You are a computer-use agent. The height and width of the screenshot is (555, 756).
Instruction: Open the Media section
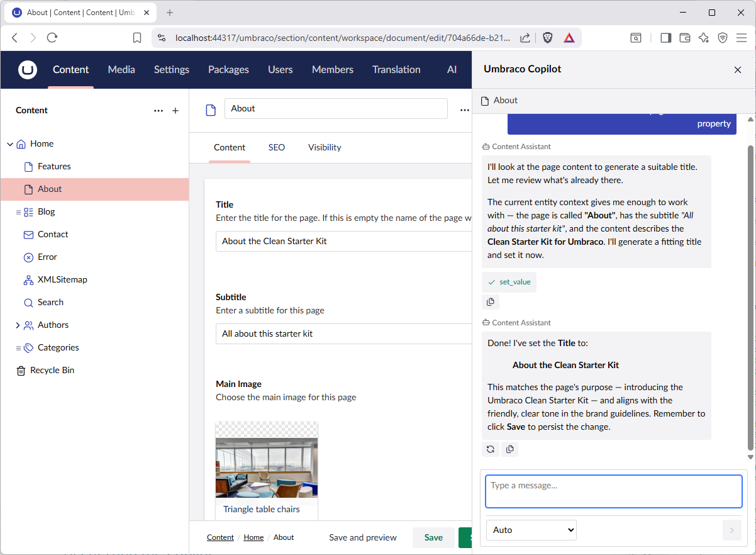point(121,70)
